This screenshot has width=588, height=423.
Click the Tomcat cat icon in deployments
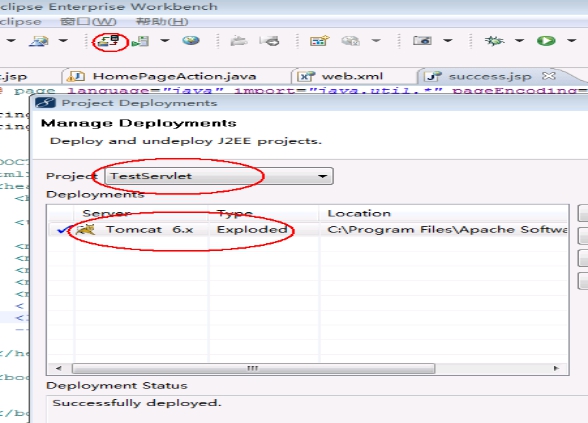click(x=85, y=230)
